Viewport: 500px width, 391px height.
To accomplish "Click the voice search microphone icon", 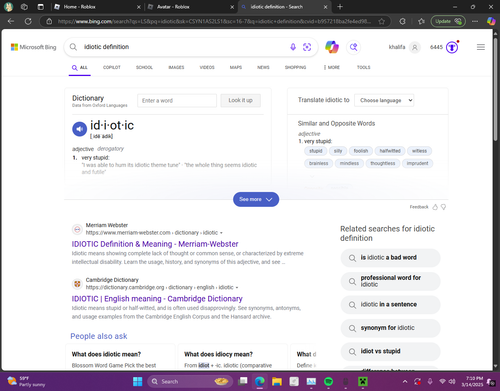I will tap(293, 47).
